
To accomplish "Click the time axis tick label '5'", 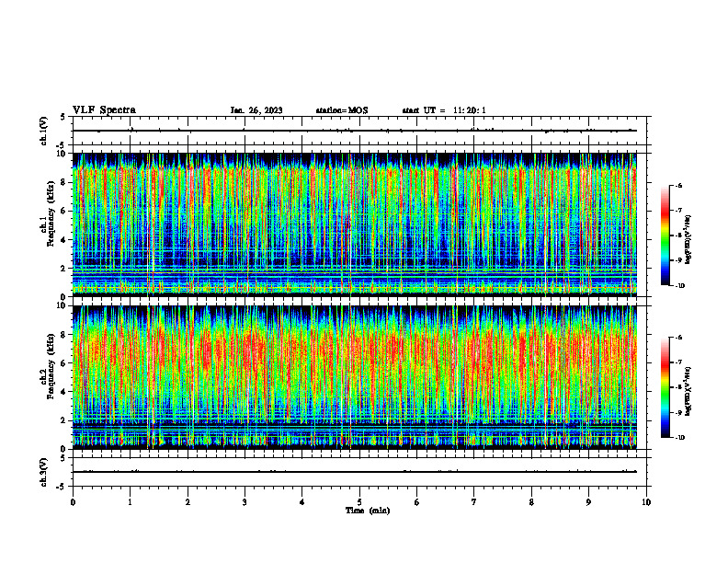I will [359, 502].
